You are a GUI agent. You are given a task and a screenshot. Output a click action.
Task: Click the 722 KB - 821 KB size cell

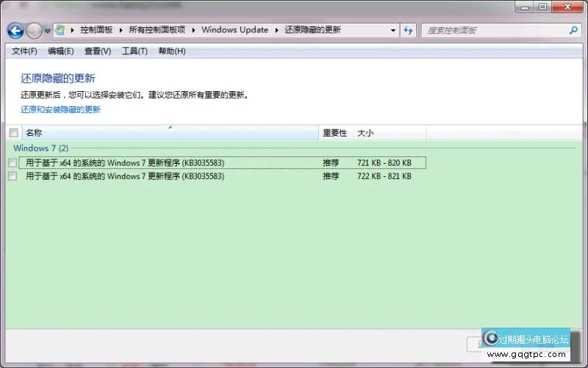[x=384, y=176]
